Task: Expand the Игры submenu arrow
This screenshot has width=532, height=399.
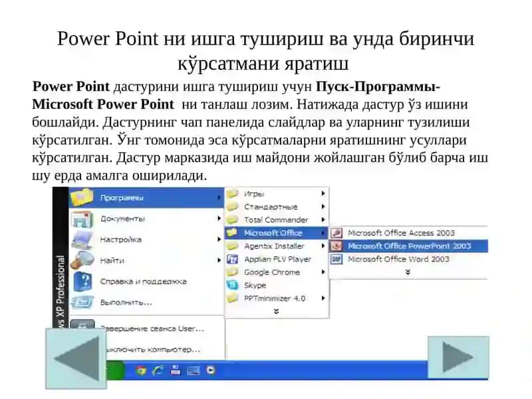Action: (323, 194)
